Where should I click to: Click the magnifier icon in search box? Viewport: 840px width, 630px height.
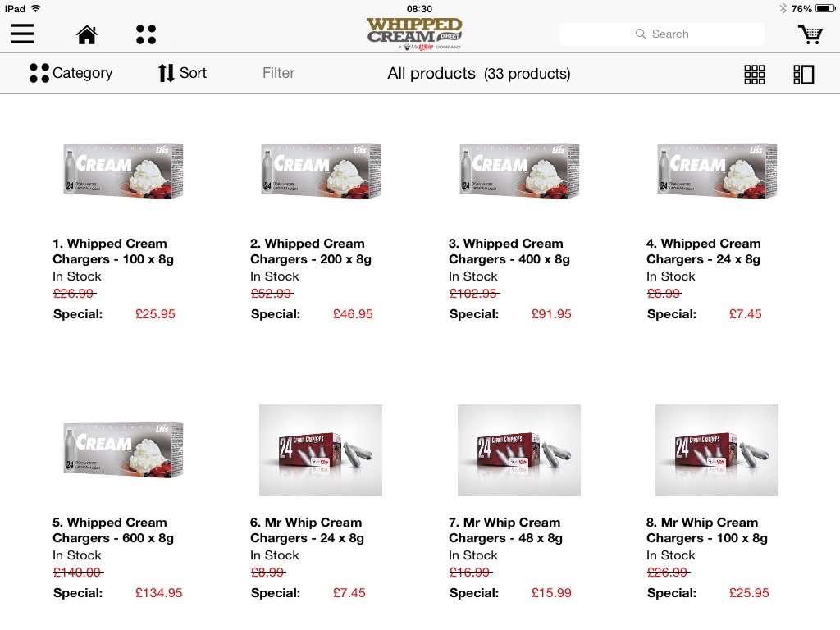point(640,34)
